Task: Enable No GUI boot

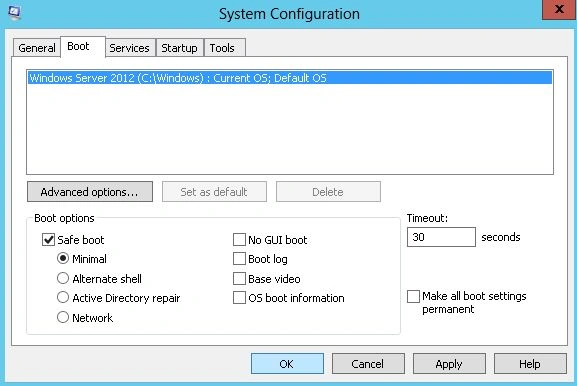Action: (239, 240)
